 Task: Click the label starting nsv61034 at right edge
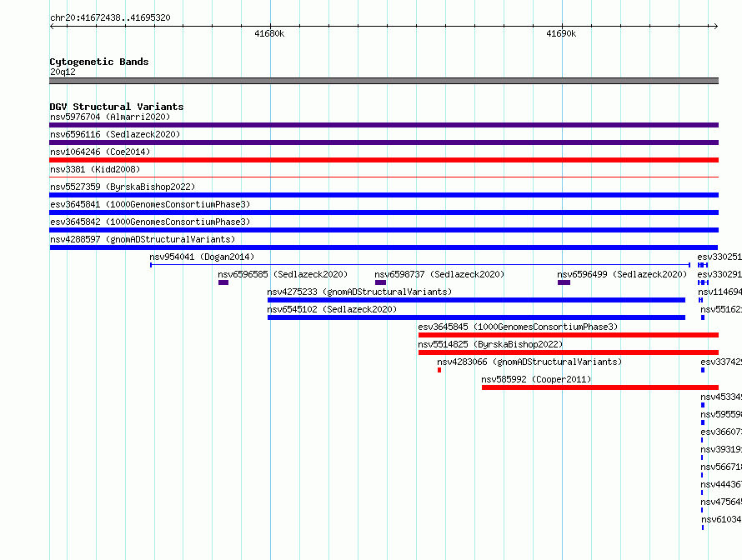coord(721,519)
